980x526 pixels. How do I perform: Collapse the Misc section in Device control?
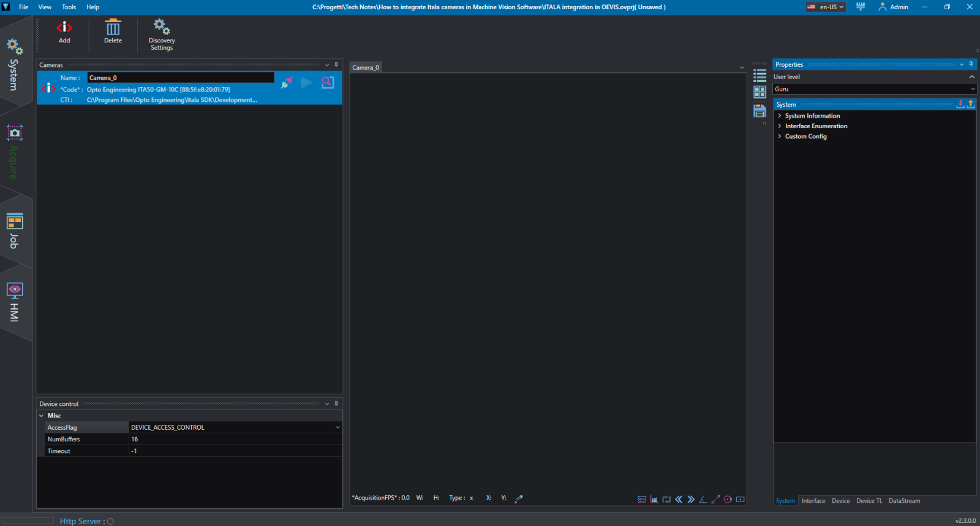[42, 416]
